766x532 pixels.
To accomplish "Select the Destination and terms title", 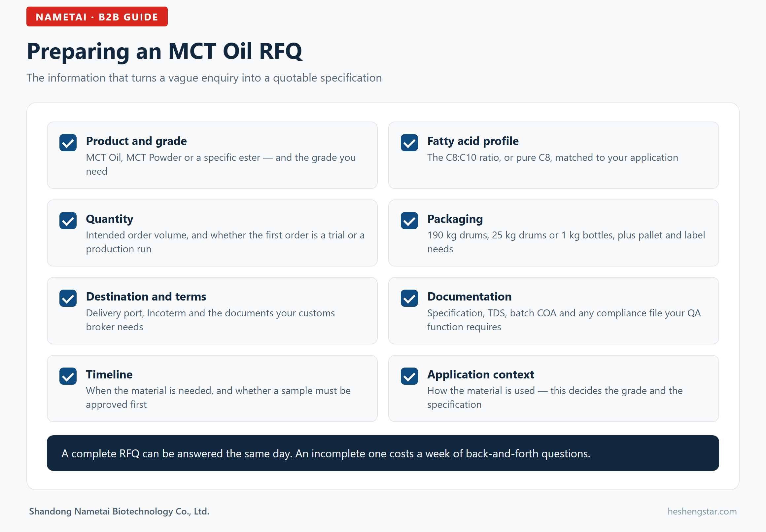I will click(x=146, y=297).
